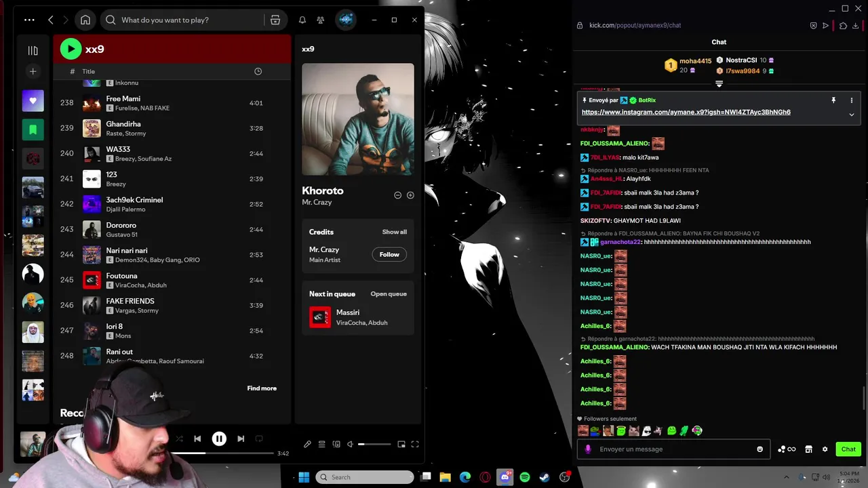The image size is (868, 488).
Task: Skip to previous track
Action: coord(197,439)
